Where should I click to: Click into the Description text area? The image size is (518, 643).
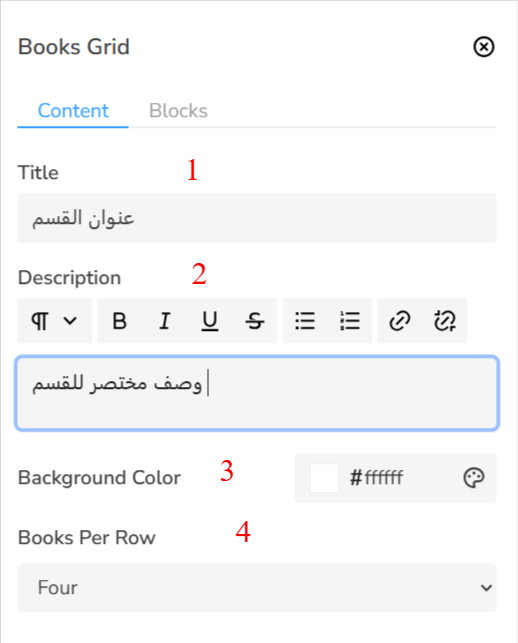257,393
